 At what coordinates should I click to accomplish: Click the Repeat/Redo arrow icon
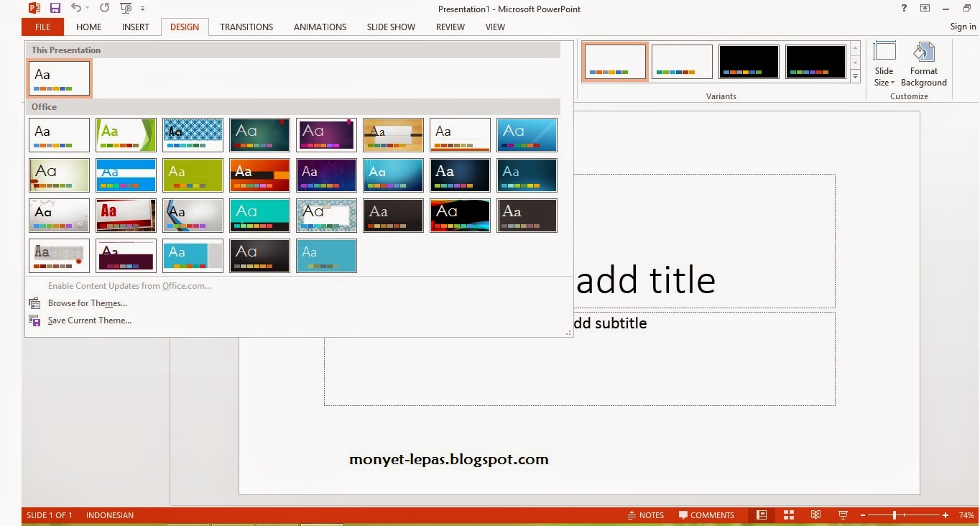pyautogui.click(x=105, y=9)
